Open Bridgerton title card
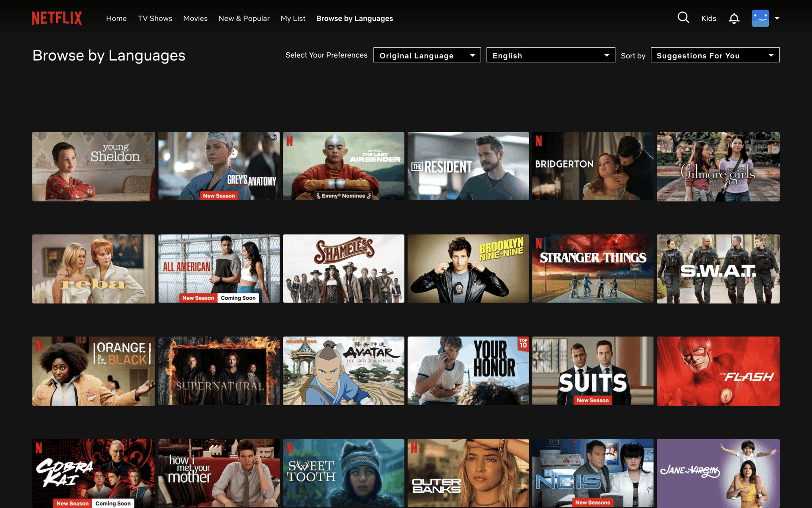This screenshot has width=812, height=508. tap(593, 166)
